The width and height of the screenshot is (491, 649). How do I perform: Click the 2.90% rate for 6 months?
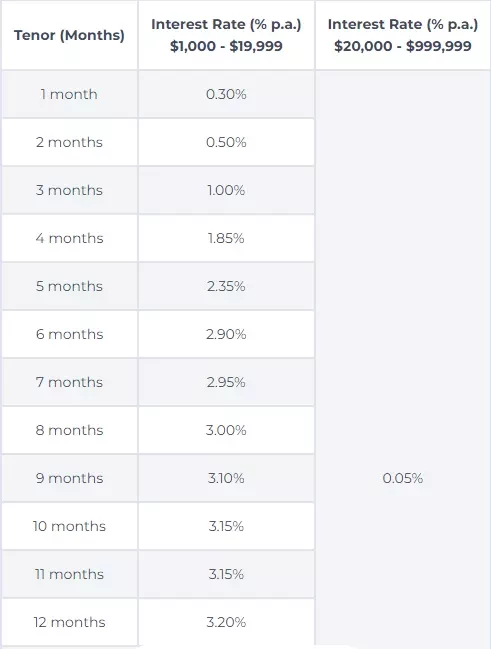tap(226, 334)
